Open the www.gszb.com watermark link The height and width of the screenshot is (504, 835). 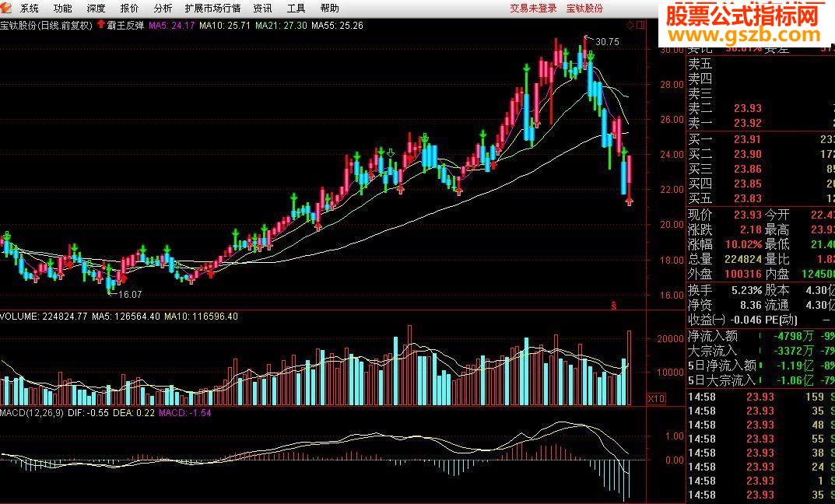(x=745, y=35)
